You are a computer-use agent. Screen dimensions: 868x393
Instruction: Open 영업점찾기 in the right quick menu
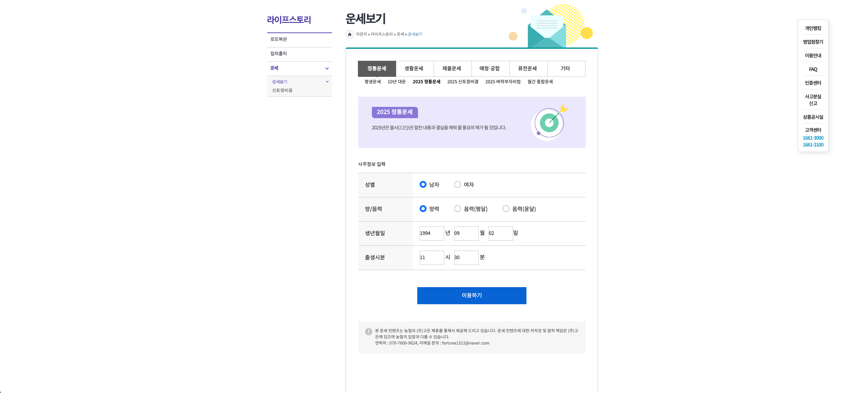813,42
